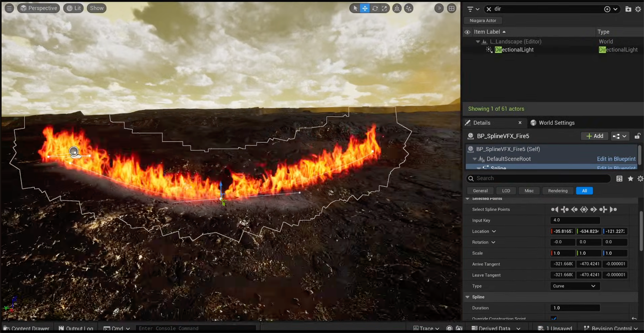Screen dimensions: 644x333
Task: Click the add filter plus-circle icon in Outliner search
Action: pos(607,9)
